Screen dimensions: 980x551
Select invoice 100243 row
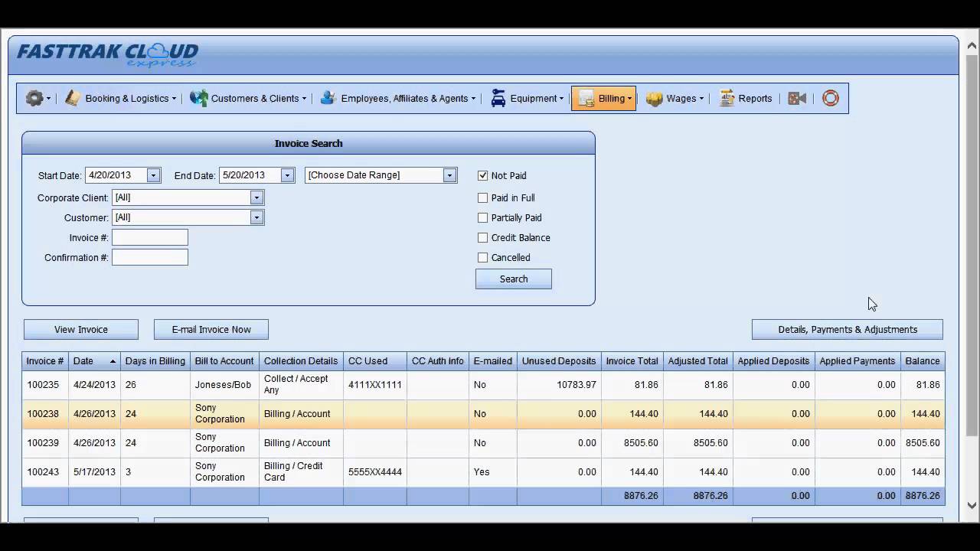pos(483,472)
